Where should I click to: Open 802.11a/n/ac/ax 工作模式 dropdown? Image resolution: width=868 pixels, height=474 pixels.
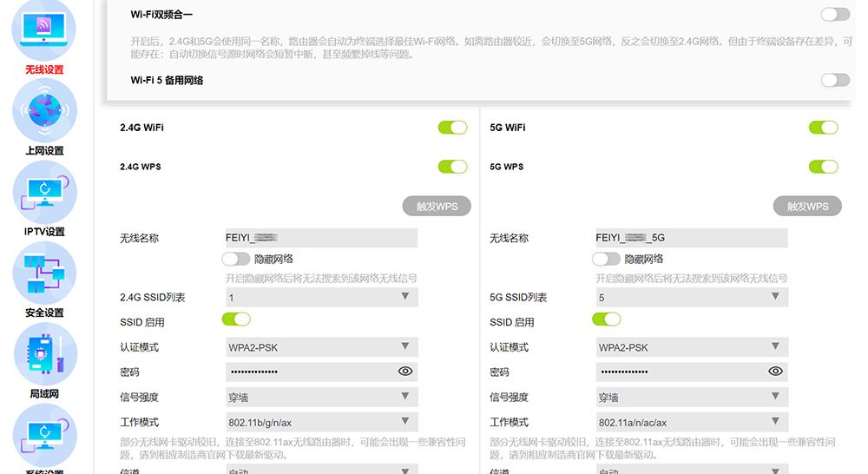(x=692, y=422)
